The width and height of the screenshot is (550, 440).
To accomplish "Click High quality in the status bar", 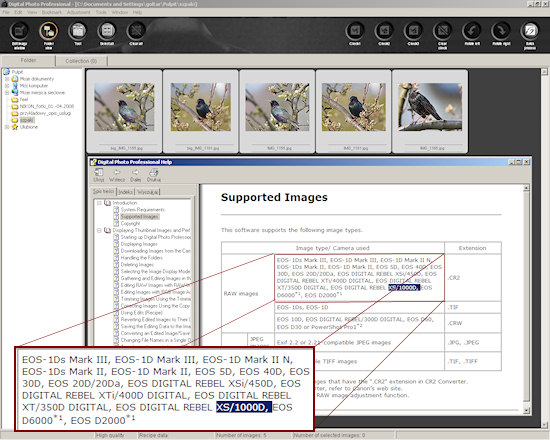I will coord(110,435).
